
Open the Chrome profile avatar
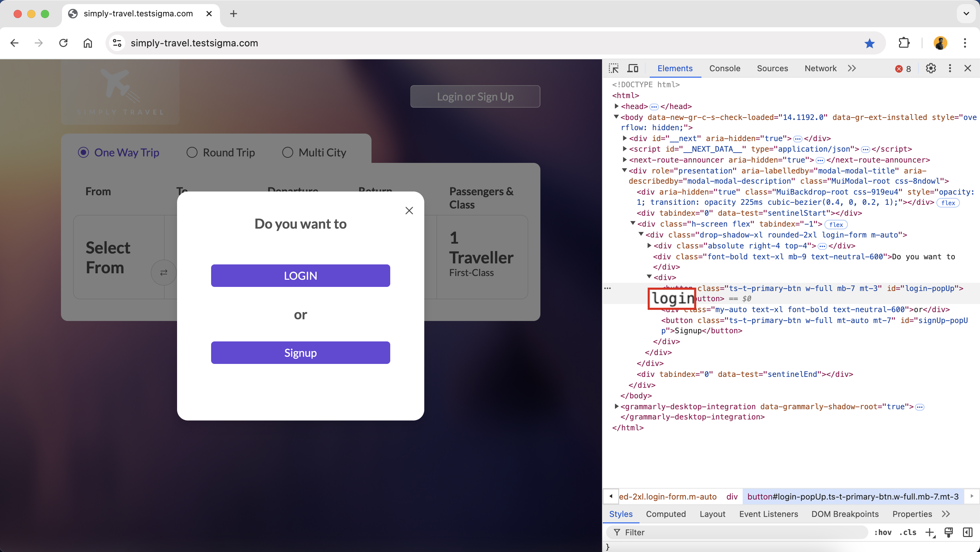940,43
